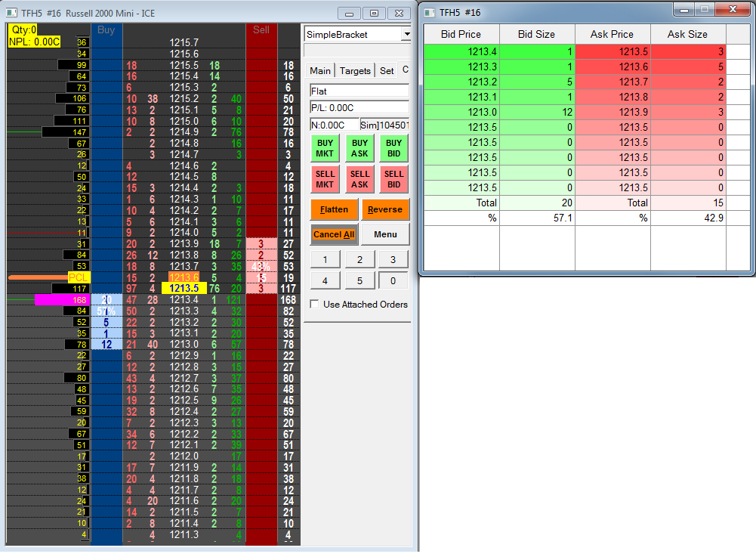Enable Use Attached Orders checkbox
Screen dimensions: 756x560
tap(314, 305)
